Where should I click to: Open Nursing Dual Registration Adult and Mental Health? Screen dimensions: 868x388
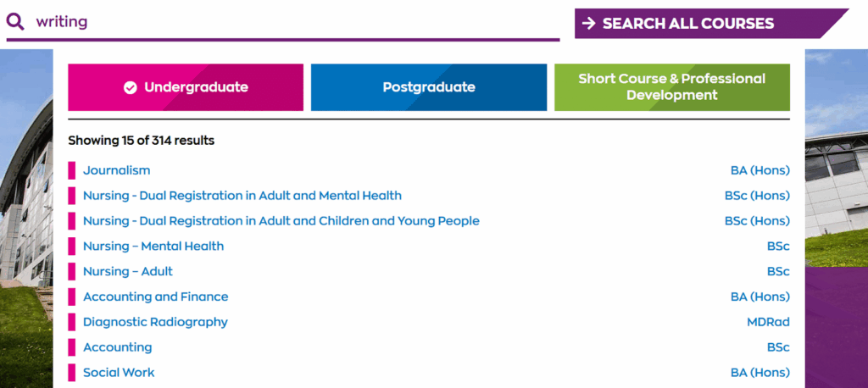coord(242,196)
